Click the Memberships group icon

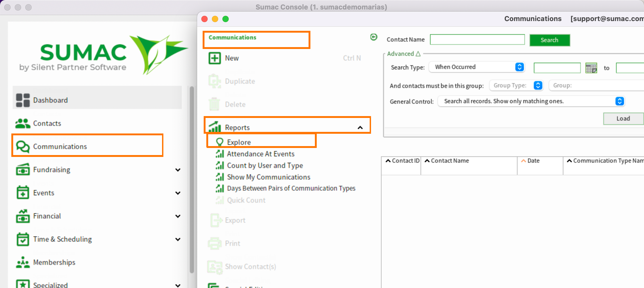point(23,262)
